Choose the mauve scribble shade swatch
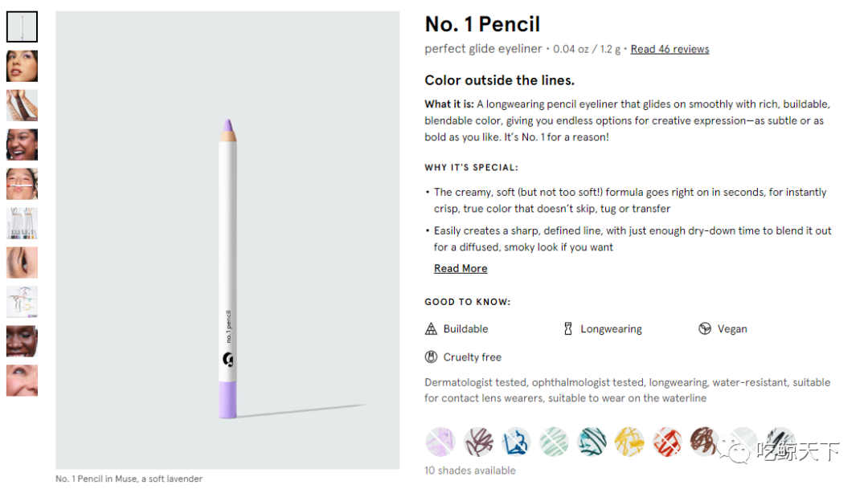Image resolution: width=868 pixels, height=489 pixels. click(478, 442)
